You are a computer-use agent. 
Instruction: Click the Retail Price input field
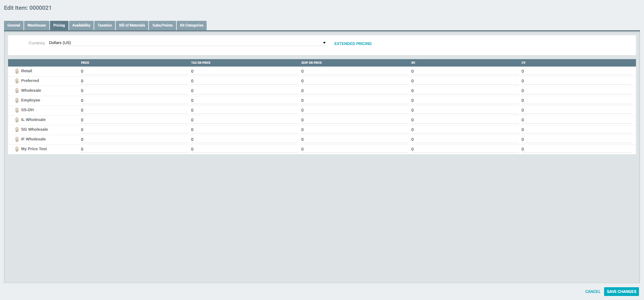pyautogui.click(x=134, y=71)
